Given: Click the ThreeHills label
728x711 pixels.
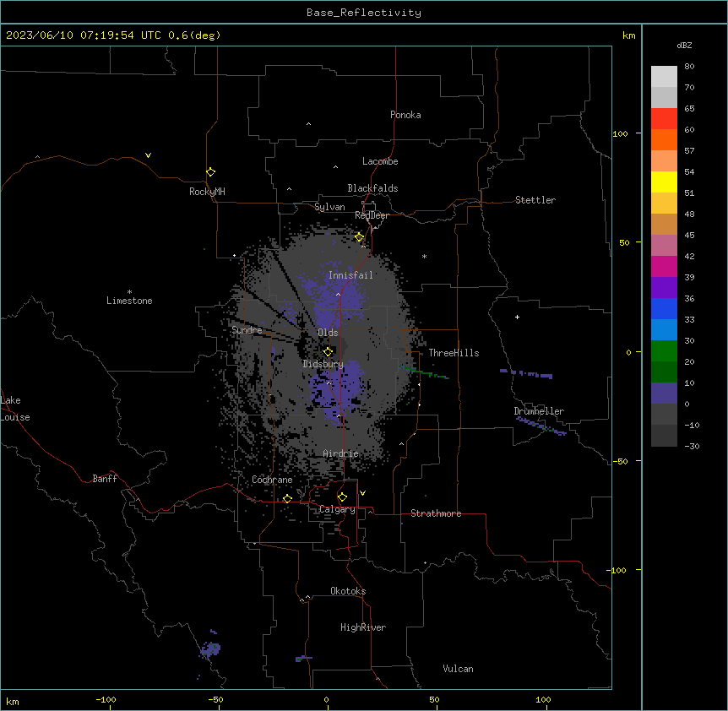Looking at the screenshot, I should pyautogui.click(x=454, y=353).
